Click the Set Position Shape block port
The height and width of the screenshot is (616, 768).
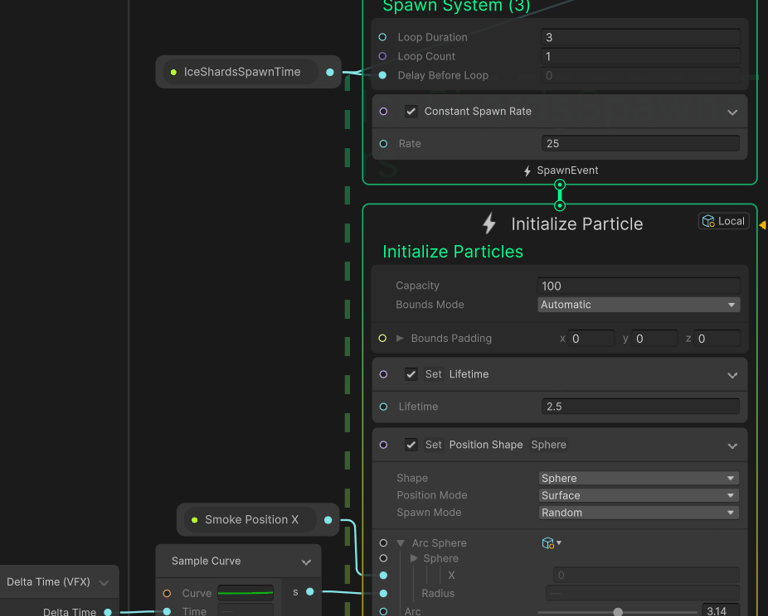pyautogui.click(x=384, y=445)
